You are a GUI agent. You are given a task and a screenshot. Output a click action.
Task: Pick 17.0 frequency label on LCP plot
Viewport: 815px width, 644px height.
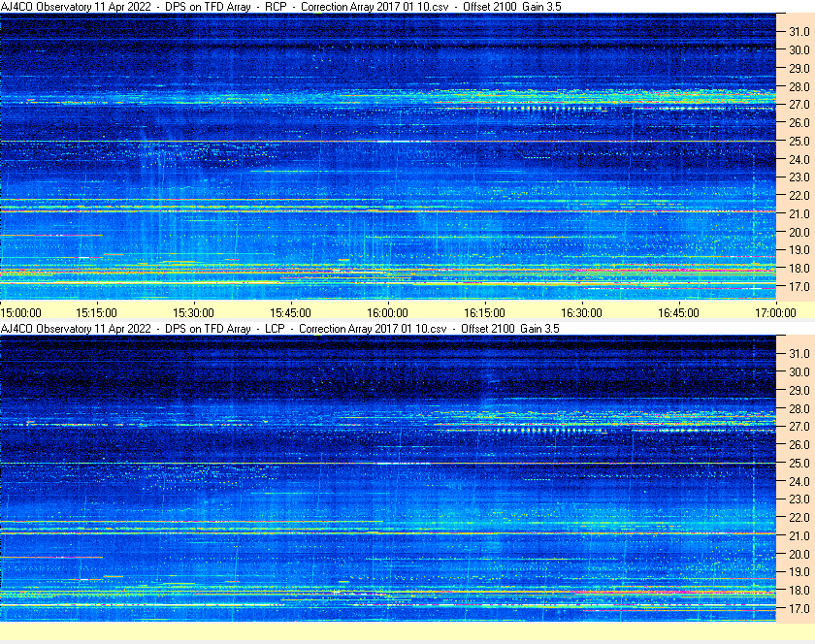coord(799,608)
